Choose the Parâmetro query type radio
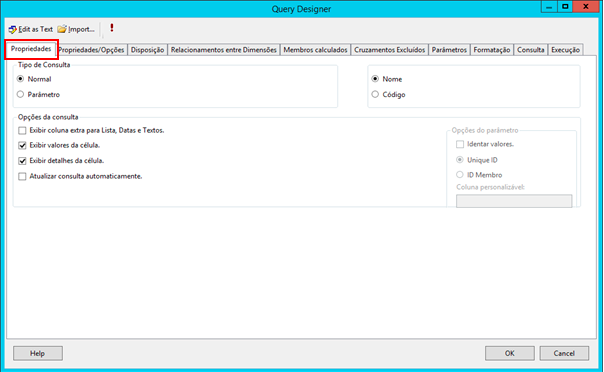This screenshot has width=604, height=372. pyautogui.click(x=20, y=94)
